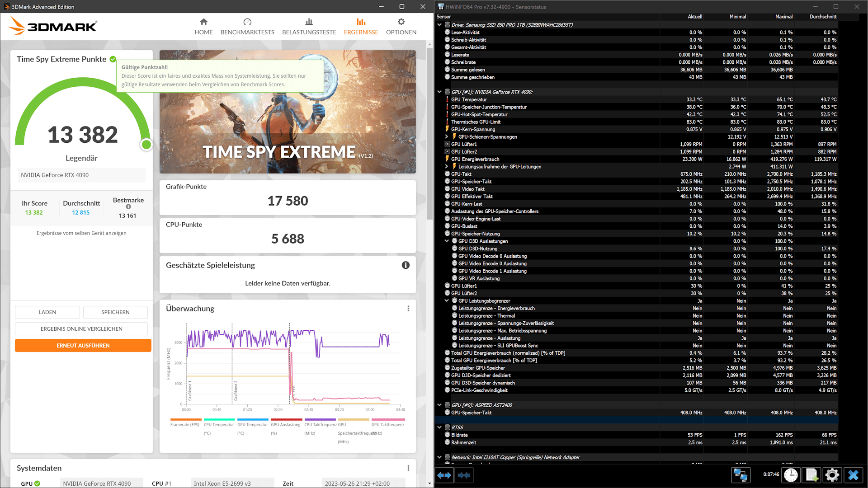Image resolution: width=868 pixels, height=488 pixels.
Task: Click info icon next to Geschätzte Spieleleistung
Action: pos(406,265)
